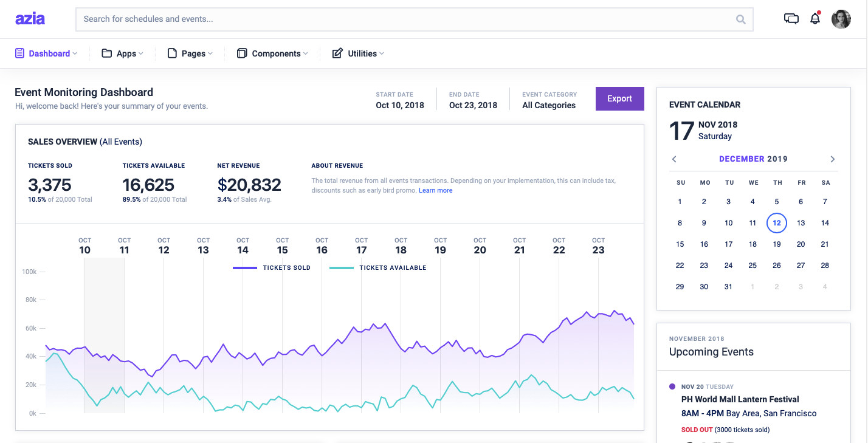Select the OCT 14 chart column

coord(243,247)
